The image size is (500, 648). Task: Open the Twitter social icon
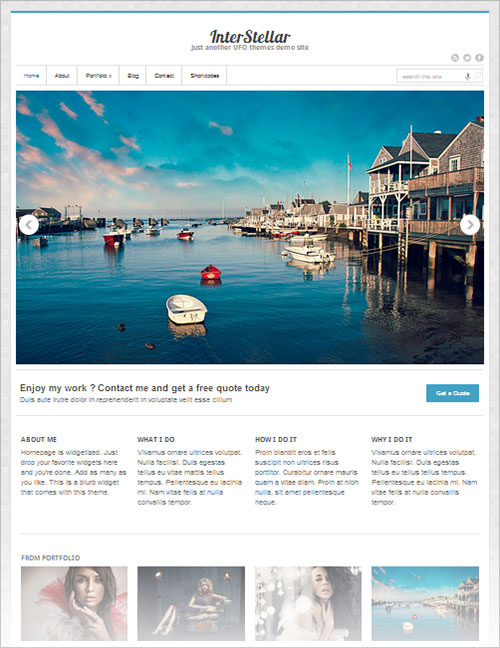tap(467, 58)
